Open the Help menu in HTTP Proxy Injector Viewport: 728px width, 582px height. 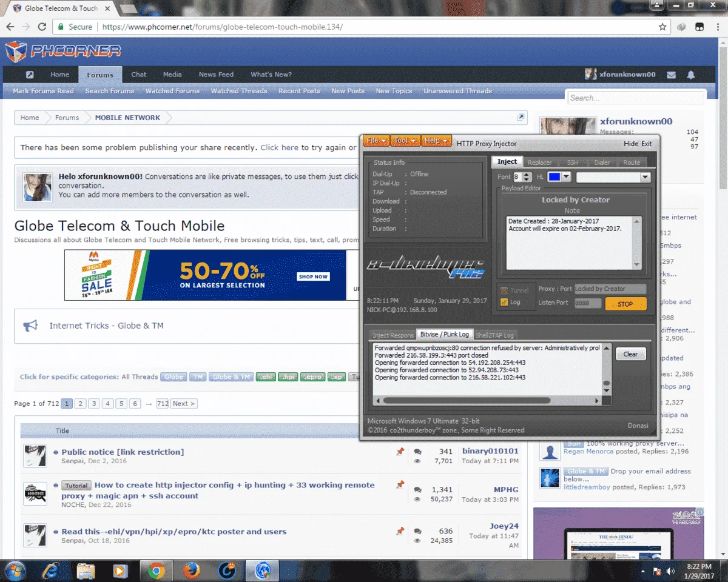tap(436, 141)
